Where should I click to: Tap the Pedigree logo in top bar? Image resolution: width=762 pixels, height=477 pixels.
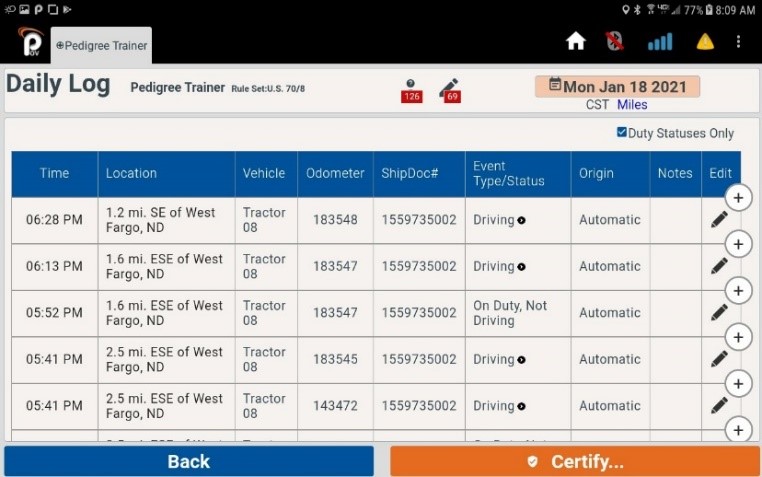[30, 42]
